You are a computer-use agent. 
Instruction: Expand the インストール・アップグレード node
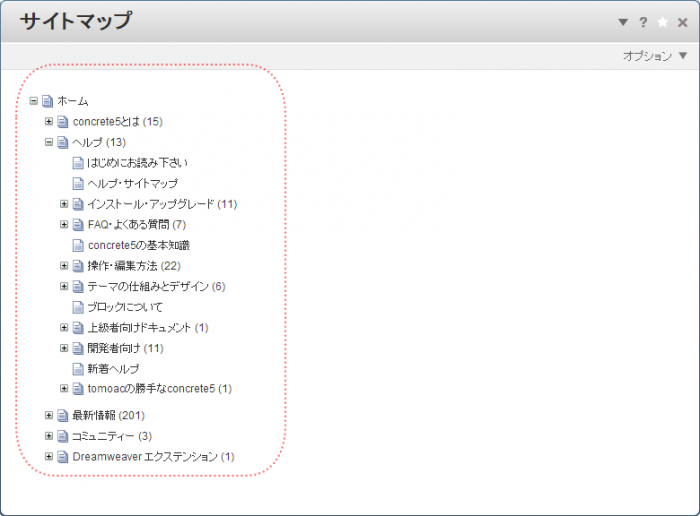click(x=64, y=204)
